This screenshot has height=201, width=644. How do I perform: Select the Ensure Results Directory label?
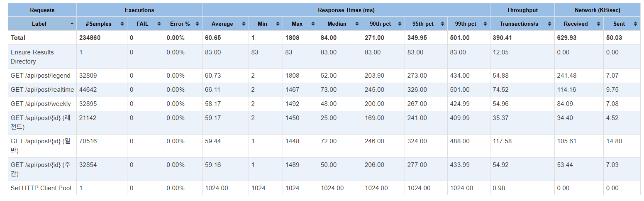(x=32, y=57)
